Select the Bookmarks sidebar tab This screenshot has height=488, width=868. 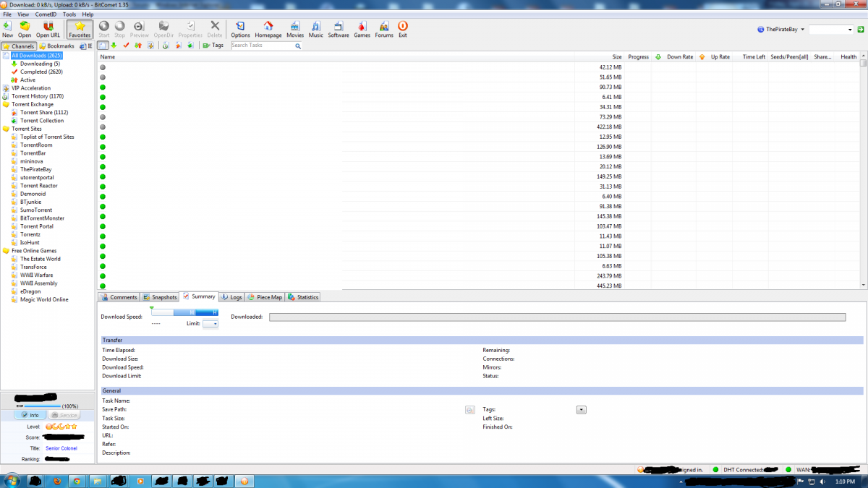56,46
